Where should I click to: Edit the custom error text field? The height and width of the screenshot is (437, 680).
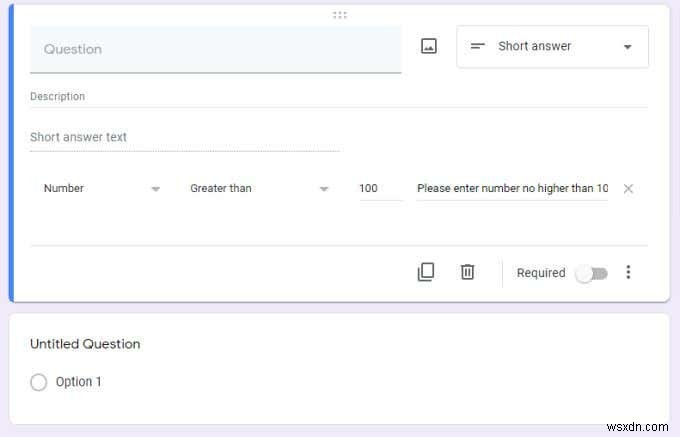tap(512, 189)
